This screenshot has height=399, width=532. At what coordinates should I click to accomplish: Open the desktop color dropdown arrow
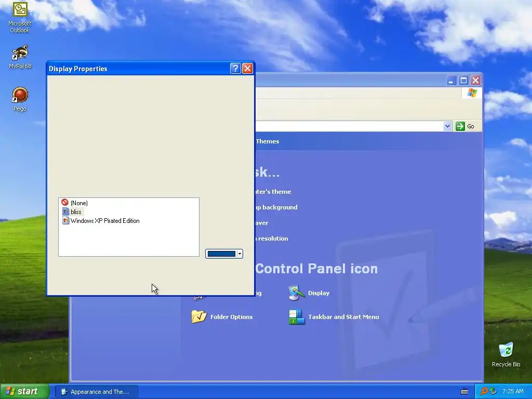tap(240, 254)
